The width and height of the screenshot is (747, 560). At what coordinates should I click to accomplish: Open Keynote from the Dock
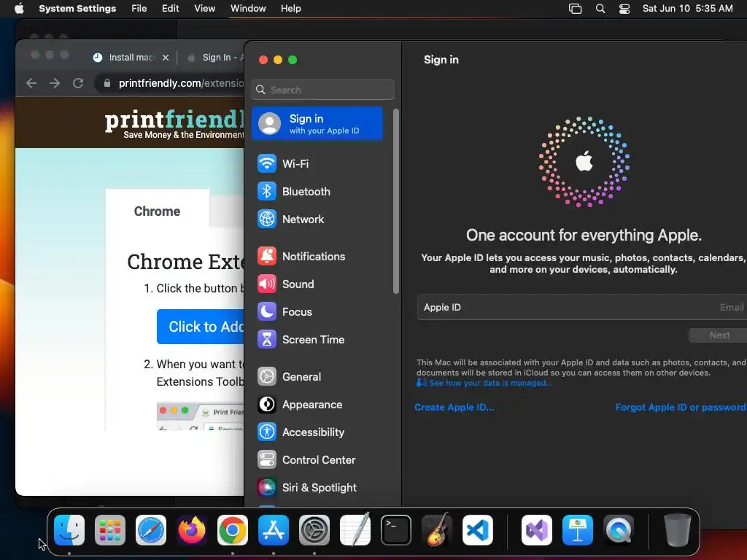[x=578, y=530]
